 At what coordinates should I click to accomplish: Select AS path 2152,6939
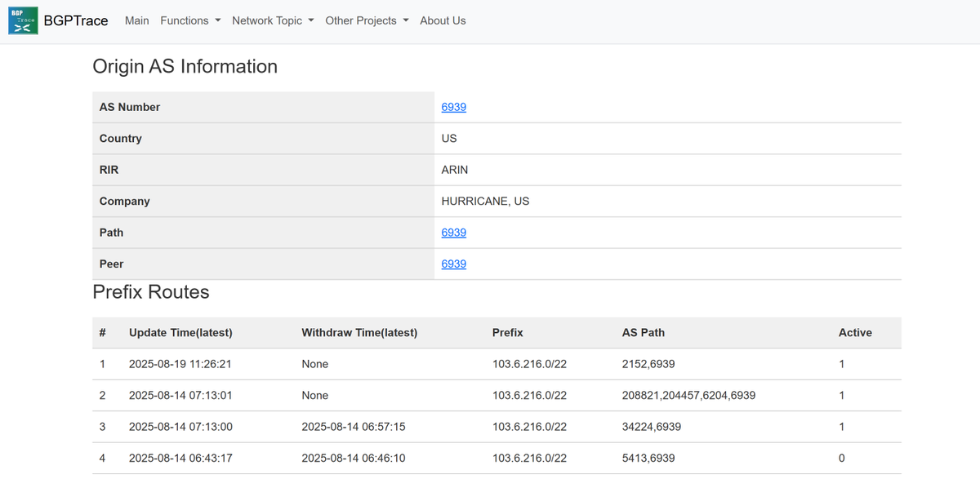[x=648, y=364]
